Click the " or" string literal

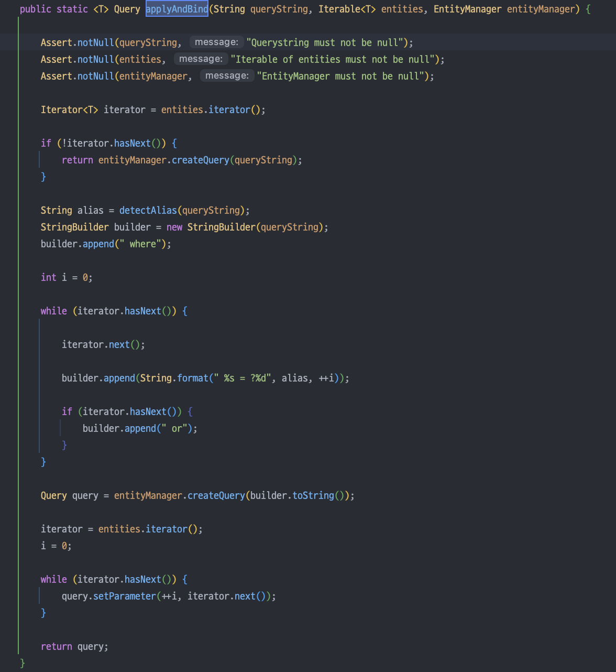[174, 428]
